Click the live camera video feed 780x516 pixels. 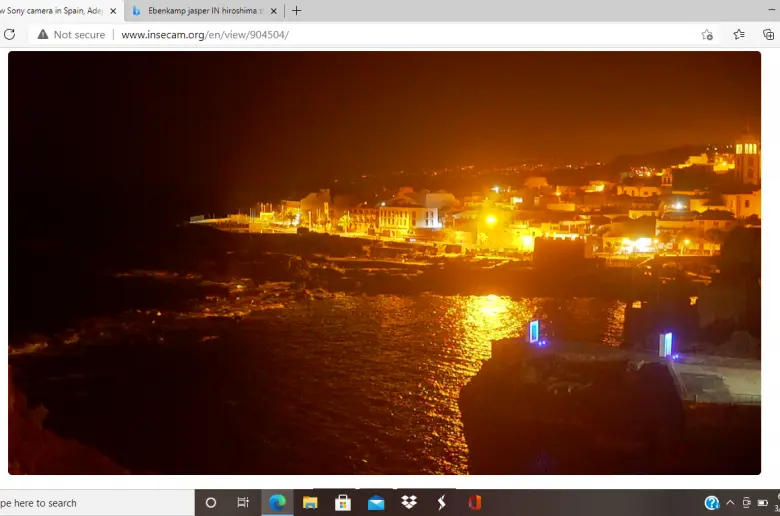pyautogui.click(x=384, y=262)
